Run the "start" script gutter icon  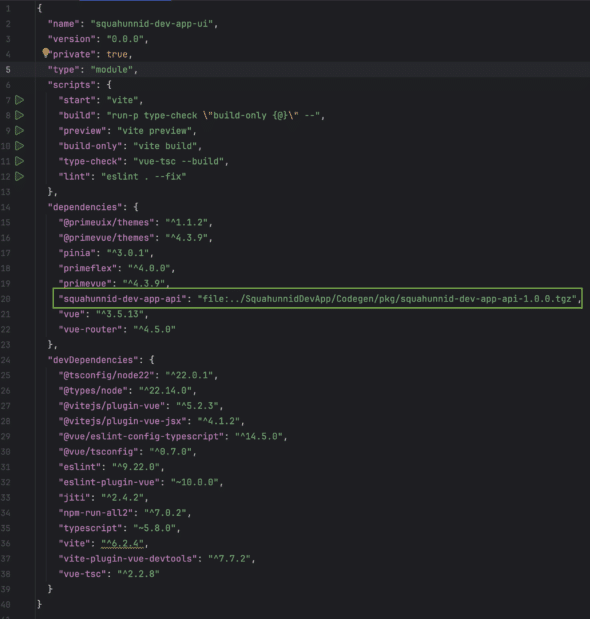[x=19, y=100]
